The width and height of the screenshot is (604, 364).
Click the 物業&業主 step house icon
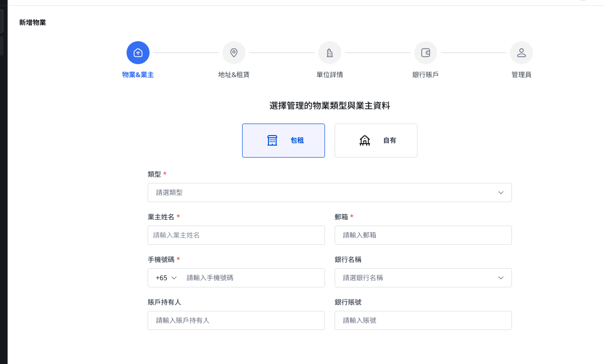tap(138, 53)
